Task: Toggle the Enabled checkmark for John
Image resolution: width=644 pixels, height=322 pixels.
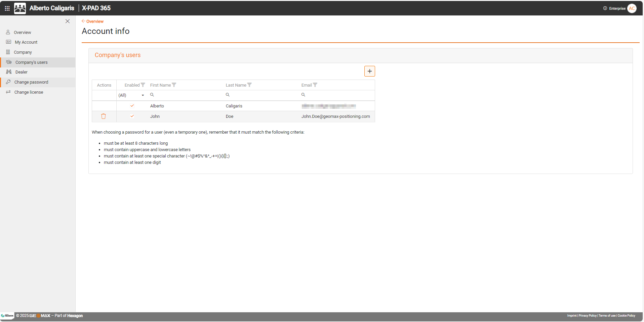Action: [132, 116]
